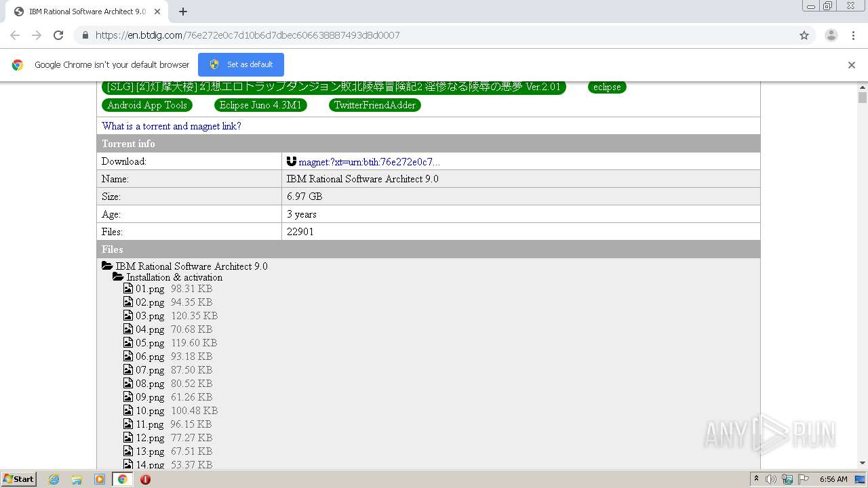Select the 10.png file name

tap(150, 411)
